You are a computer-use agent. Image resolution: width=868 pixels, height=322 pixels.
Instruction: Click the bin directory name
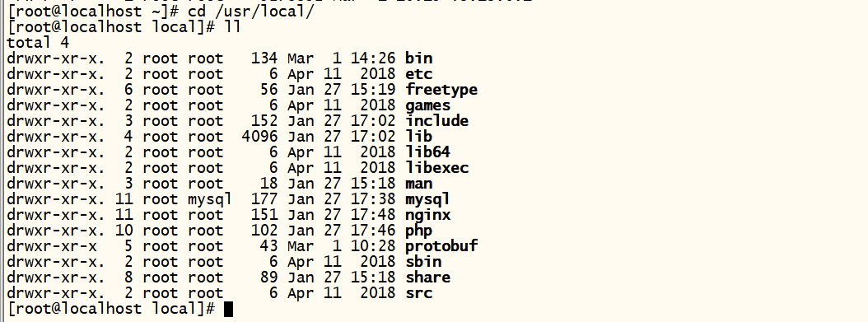(x=418, y=58)
